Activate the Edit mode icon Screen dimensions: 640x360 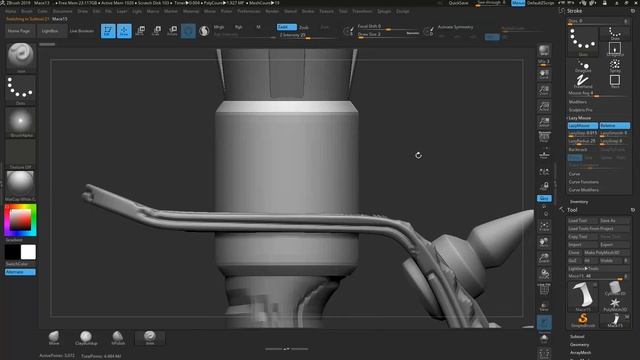[108, 31]
